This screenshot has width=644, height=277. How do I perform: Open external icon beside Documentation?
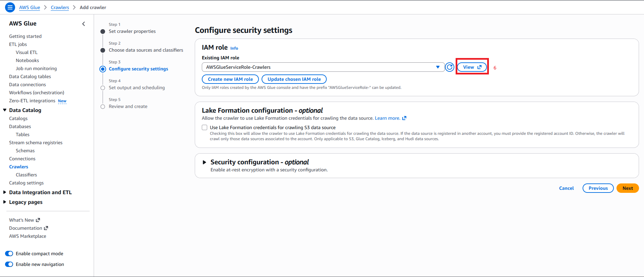[46, 228]
